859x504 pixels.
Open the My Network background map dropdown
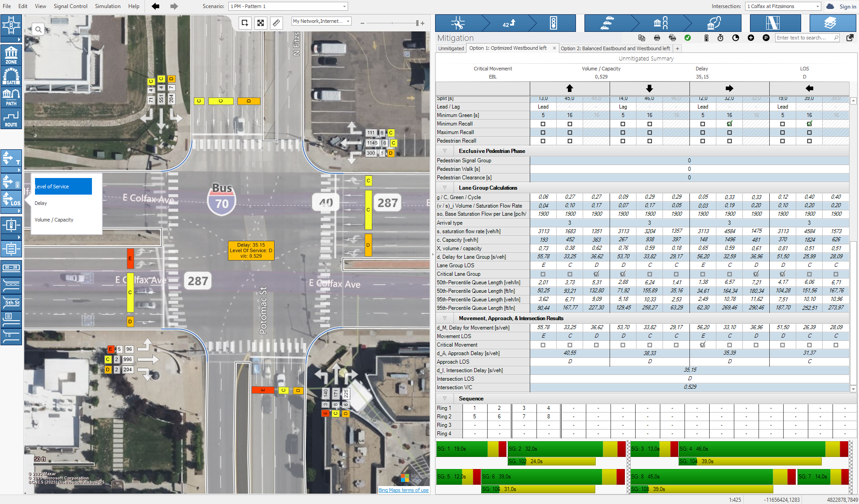point(321,21)
